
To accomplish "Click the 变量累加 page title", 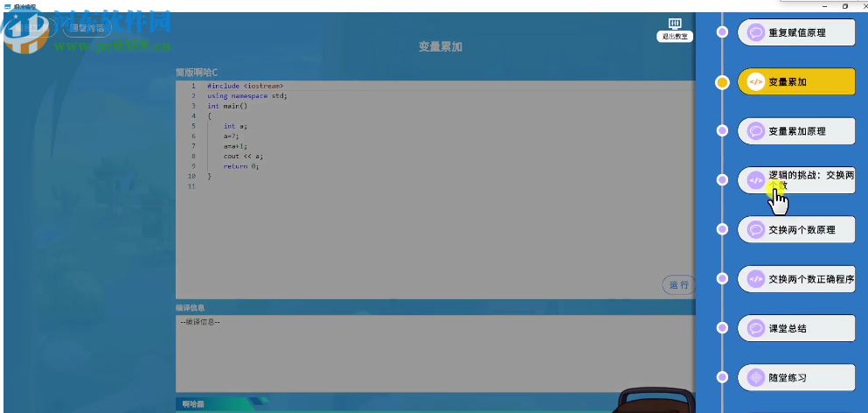I will 440,47.
